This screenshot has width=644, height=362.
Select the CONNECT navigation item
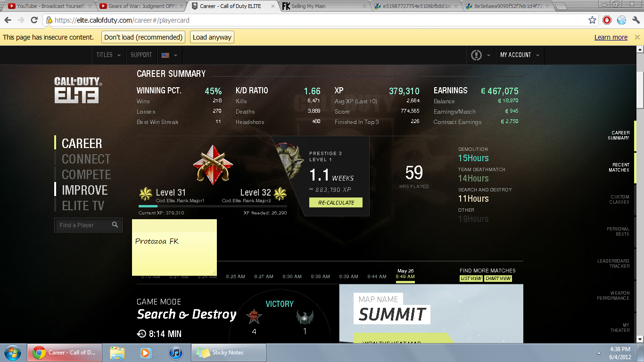(x=86, y=159)
